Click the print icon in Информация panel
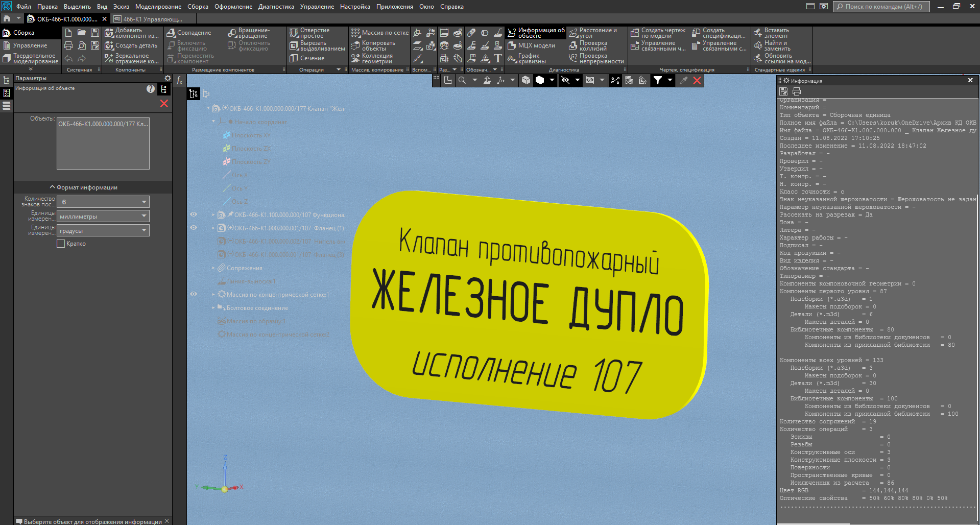The width and height of the screenshot is (980, 525). click(x=797, y=91)
